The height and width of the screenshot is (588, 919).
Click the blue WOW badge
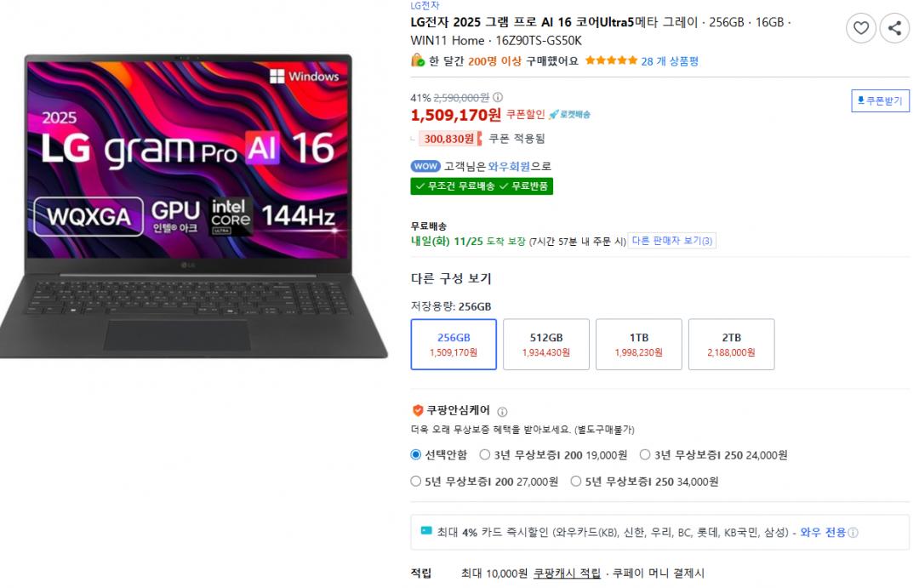pyautogui.click(x=425, y=167)
